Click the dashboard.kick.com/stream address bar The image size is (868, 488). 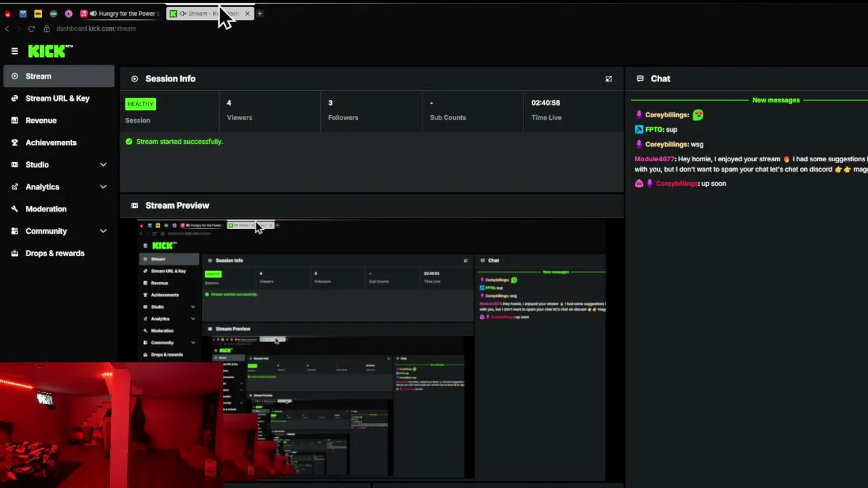click(96, 28)
